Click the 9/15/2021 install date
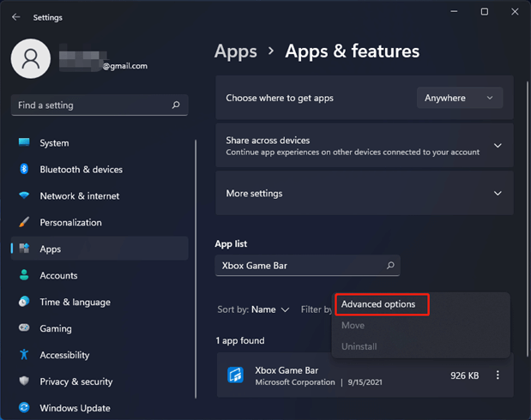Screen dimensions: 531x420 pos(365,382)
